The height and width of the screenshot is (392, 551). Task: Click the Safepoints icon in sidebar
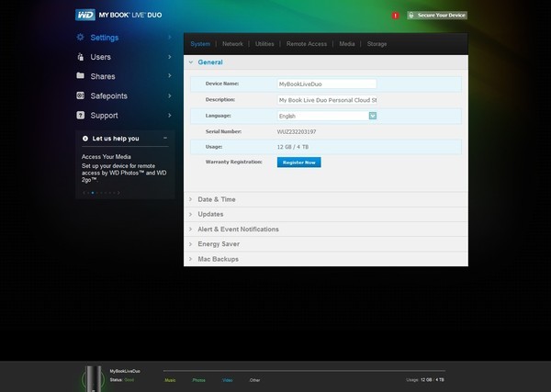(x=81, y=95)
